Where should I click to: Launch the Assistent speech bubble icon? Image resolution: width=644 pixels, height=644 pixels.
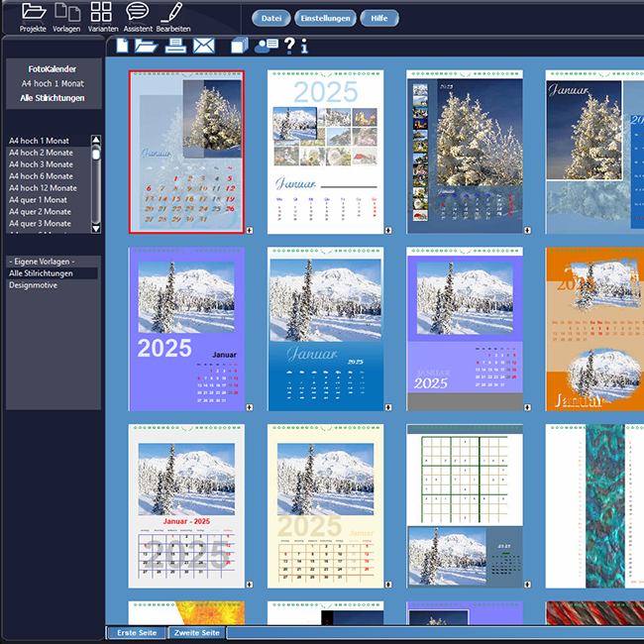tap(138, 13)
